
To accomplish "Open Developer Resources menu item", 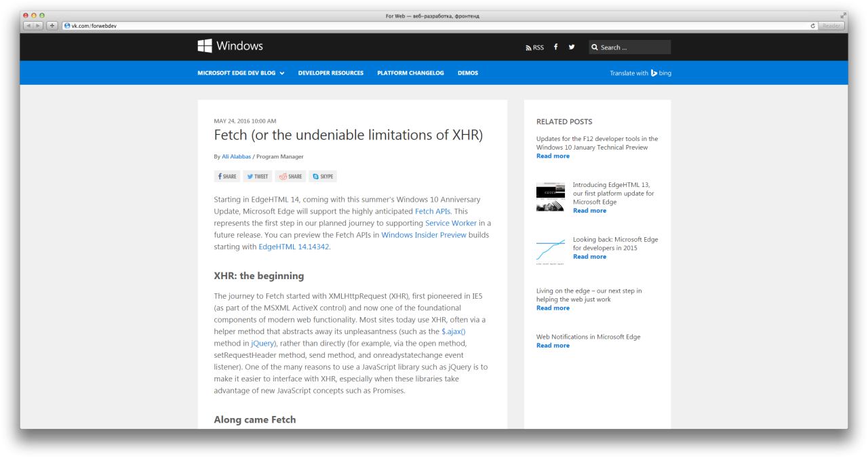I will tap(331, 73).
